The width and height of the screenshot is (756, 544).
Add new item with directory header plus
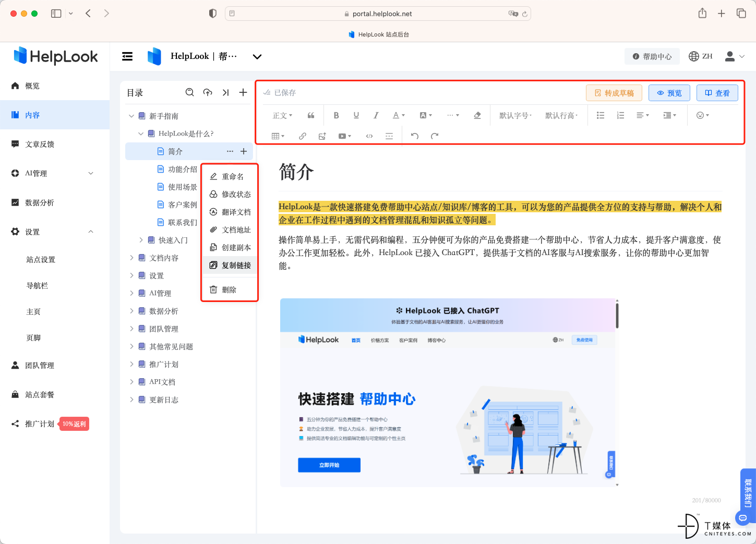pos(243,92)
